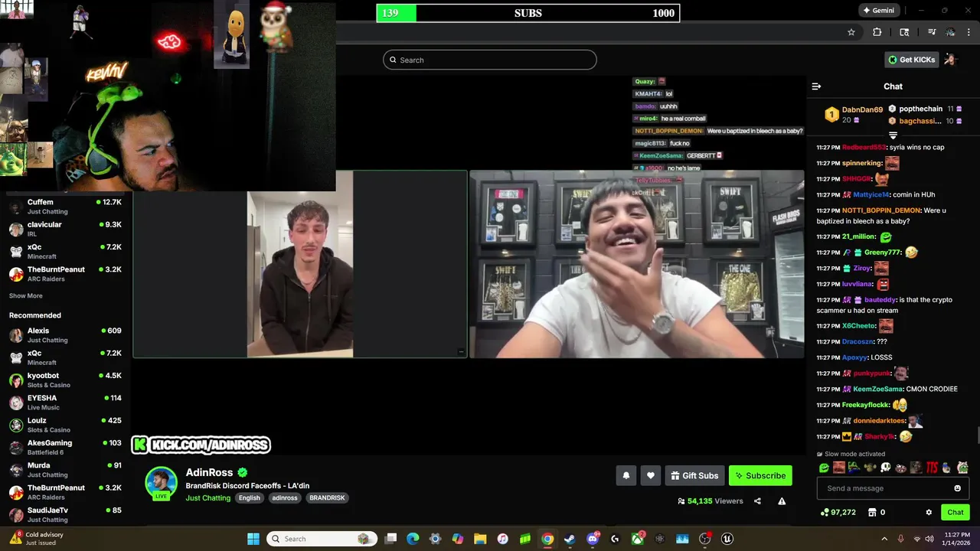This screenshot has width=980, height=551.
Task: Collapse the chat panel using arrow icon
Action: pos(816,86)
